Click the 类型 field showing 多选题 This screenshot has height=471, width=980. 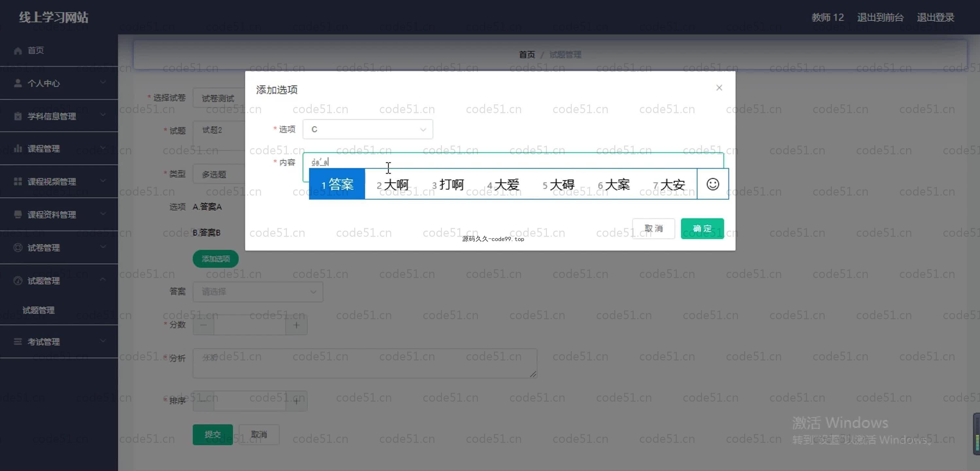point(219,174)
